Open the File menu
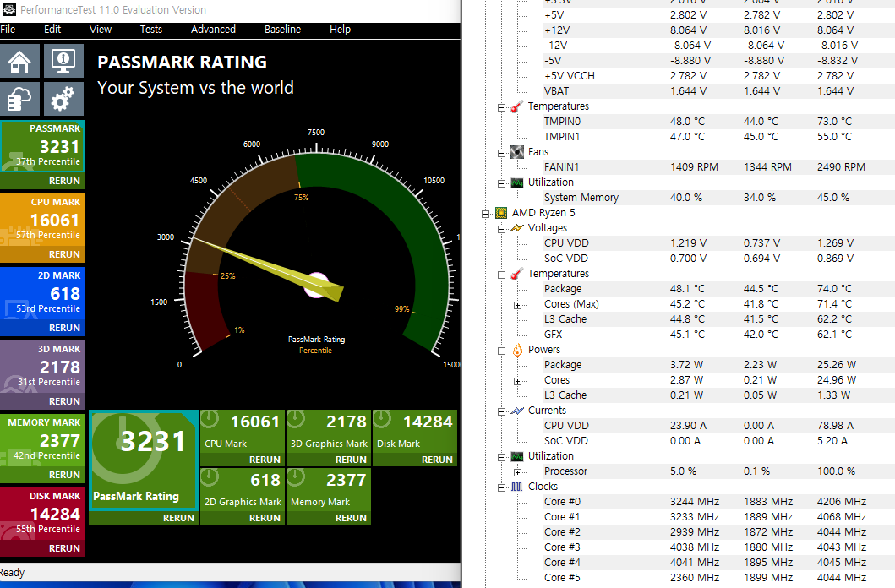 [8, 29]
